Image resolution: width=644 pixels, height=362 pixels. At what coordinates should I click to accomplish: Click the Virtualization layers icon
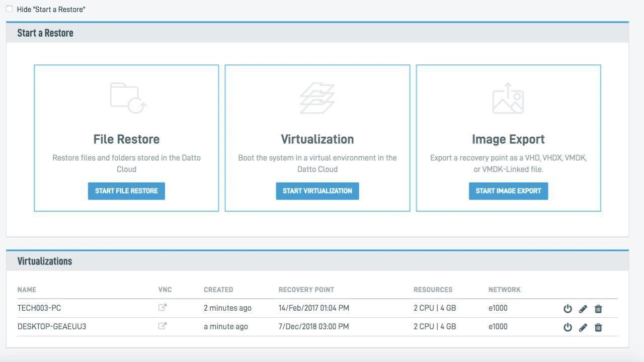317,98
